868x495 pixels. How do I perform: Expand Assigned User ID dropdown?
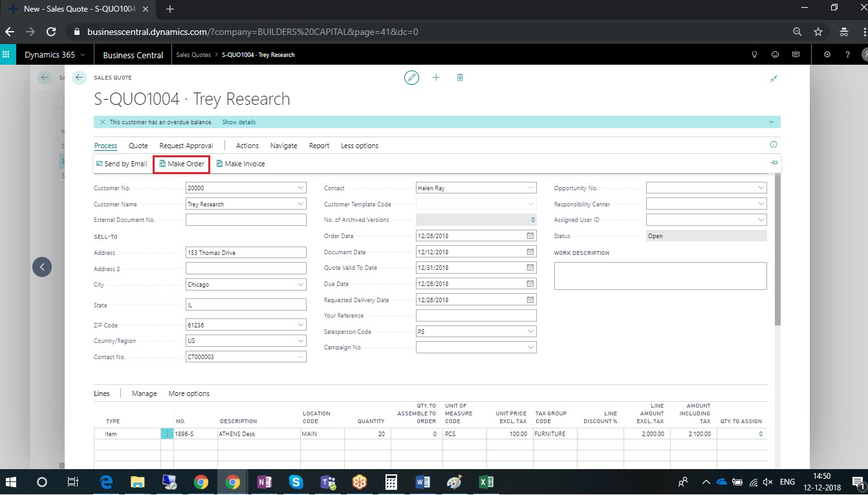click(761, 220)
